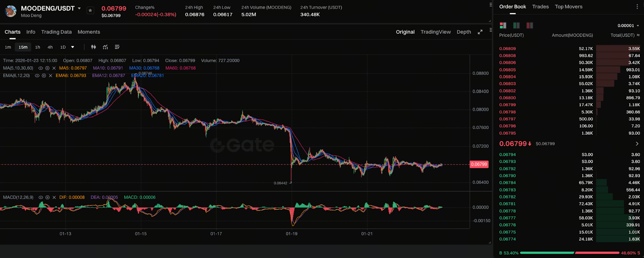Add MOODENG/USDT to favorites with star

click(90, 10)
